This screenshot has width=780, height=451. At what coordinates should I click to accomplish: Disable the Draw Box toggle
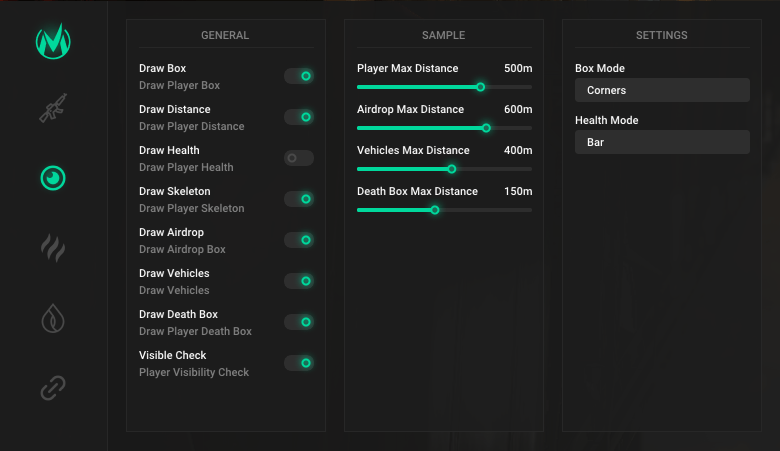(299, 76)
